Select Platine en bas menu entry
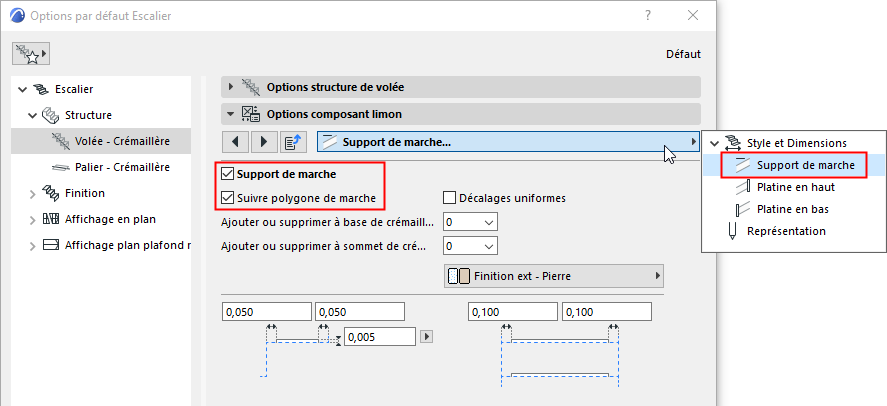Screen dimensions: 887x406 point(793,209)
